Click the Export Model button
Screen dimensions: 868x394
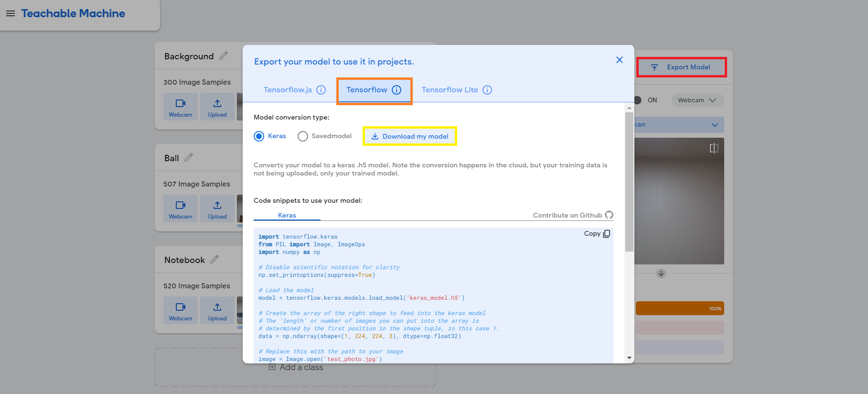[682, 67]
